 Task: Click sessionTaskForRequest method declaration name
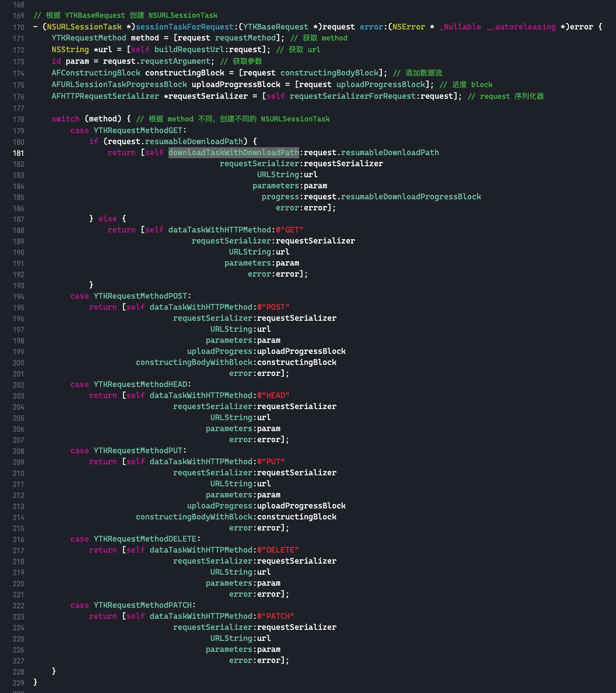(184, 27)
